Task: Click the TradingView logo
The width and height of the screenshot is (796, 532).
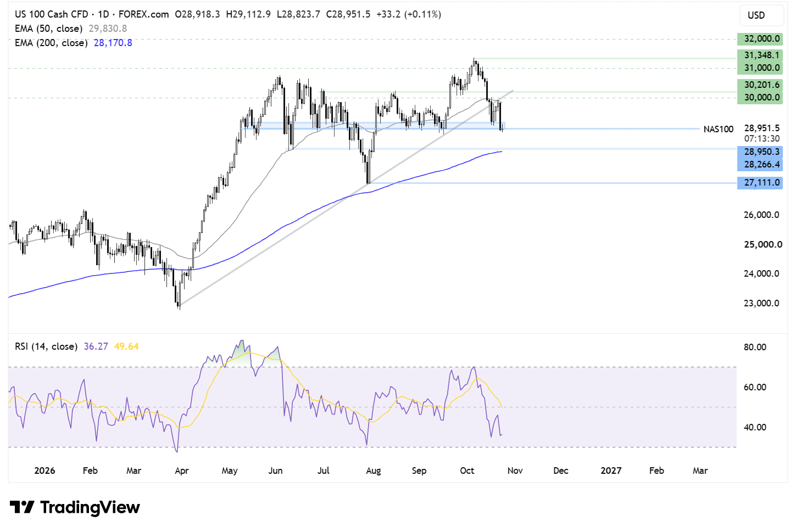Action: pyautogui.click(x=75, y=507)
